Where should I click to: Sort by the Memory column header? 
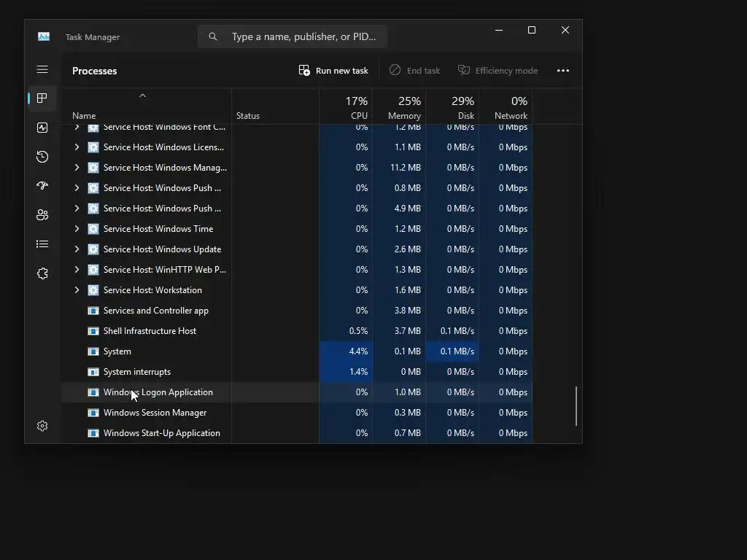tap(399, 108)
